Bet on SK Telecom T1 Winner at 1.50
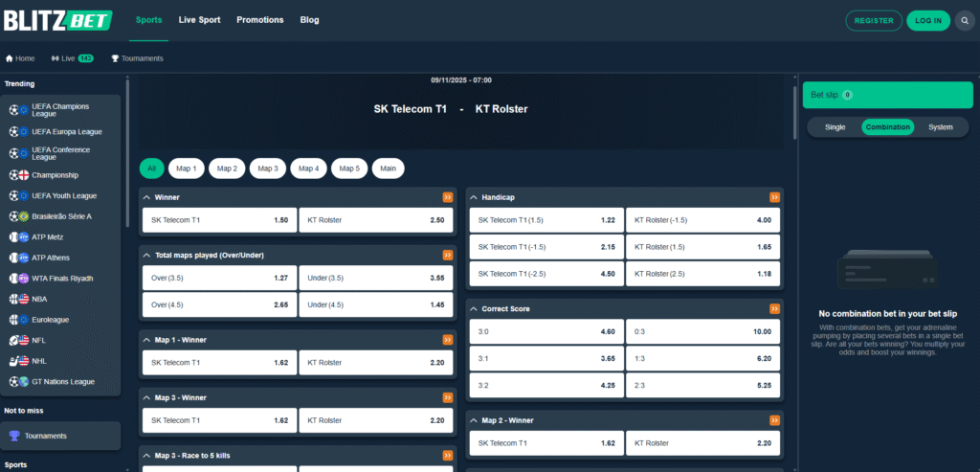Image resolution: width=980 pixels, height=472 pixels. click(x=220, y=220)
